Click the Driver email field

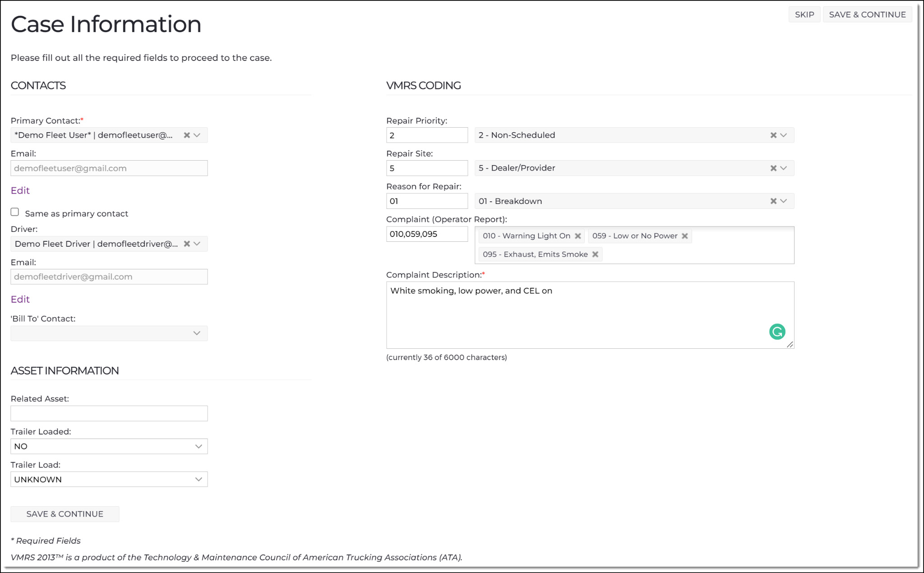[x=109, y=277]
